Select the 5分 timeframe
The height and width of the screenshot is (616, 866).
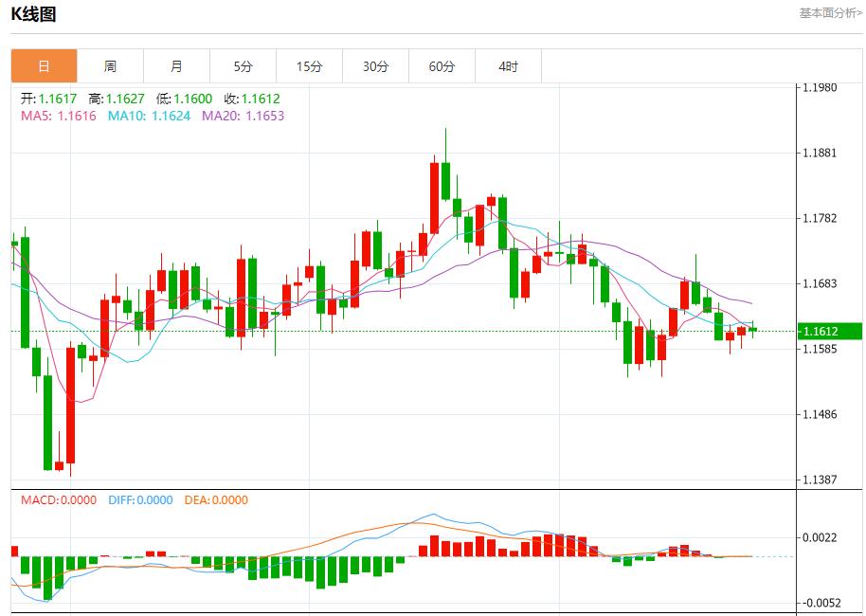click(x=244, y=66)
